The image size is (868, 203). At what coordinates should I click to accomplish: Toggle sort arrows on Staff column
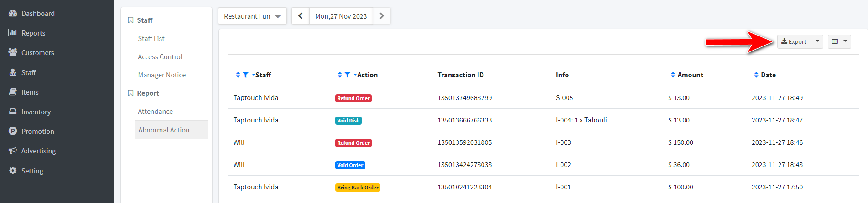238,75
